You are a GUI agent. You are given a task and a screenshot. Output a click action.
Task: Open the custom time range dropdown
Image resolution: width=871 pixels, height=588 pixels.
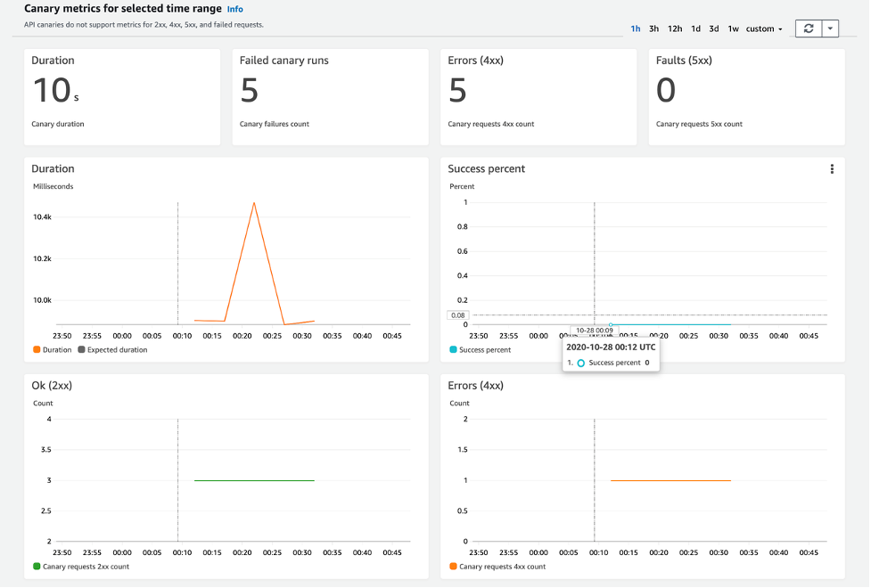(x=762, y=28)
